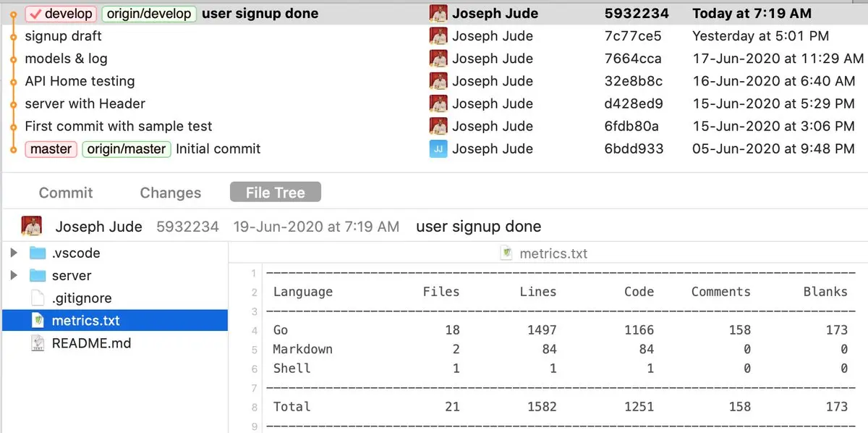The height and width of the screenshot is (433, 868).
Task: Click the origin/master remote branch tag
Action: (x=126, y=149)
